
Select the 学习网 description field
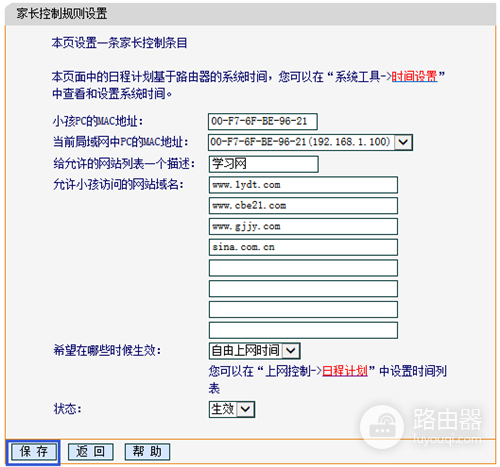pyautogui.click(x=264, y=164)
